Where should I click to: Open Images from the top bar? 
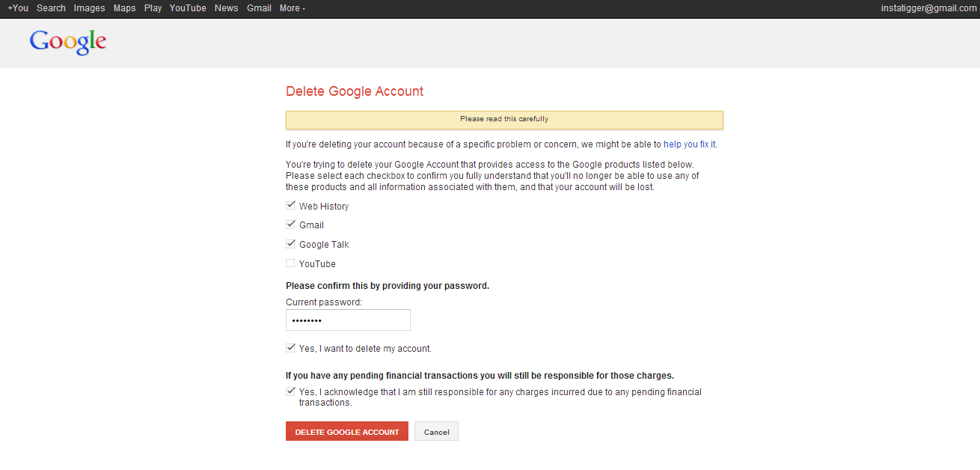(x=89, y=8)
